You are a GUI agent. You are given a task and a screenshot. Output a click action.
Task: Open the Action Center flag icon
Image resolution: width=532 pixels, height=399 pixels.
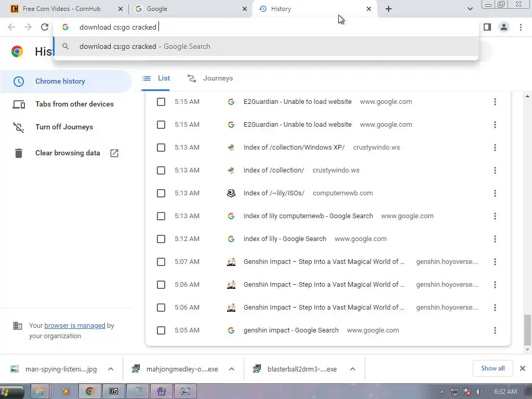pyautogui.click(x=467, y=392)
